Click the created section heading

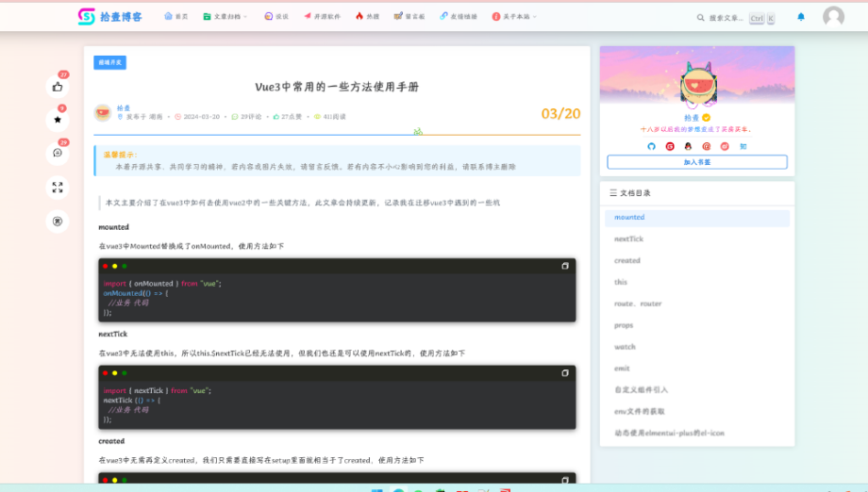(x=111, y=441)
